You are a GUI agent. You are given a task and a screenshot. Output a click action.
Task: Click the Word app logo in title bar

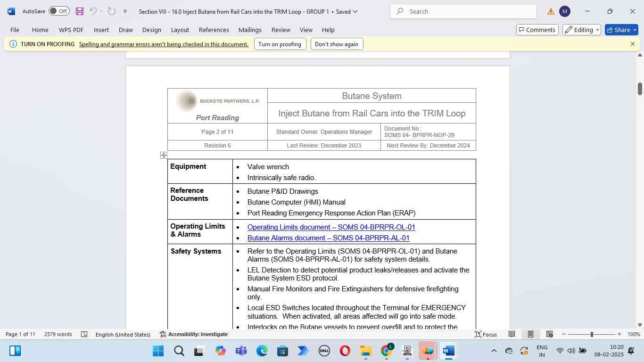11,11
